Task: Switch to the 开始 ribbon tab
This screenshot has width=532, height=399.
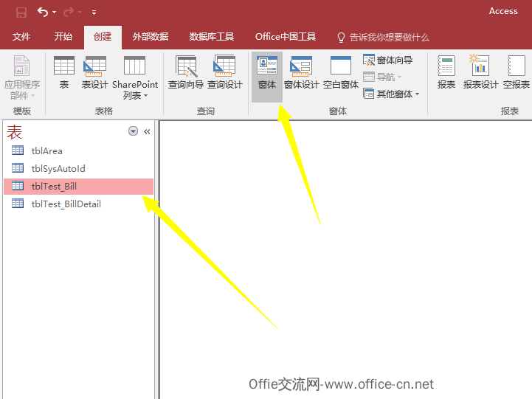Action: tap(63, 37)
